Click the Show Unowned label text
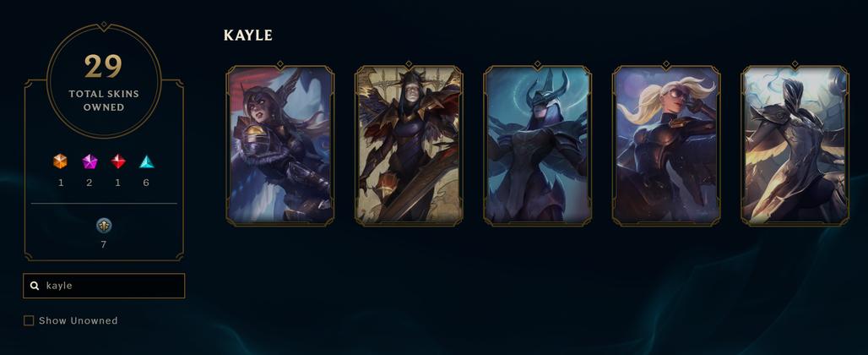This screenshot has height=355, width=868. (78, 320)
